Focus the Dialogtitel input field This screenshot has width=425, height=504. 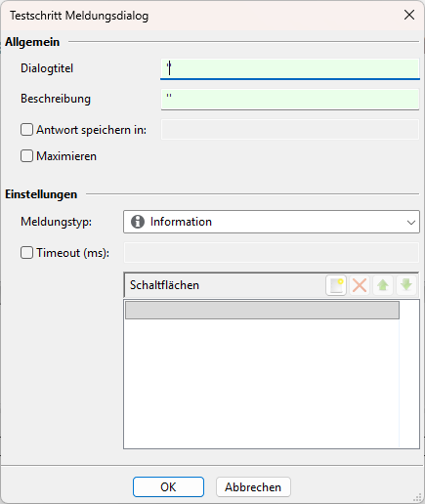click(x=290, y=69)
